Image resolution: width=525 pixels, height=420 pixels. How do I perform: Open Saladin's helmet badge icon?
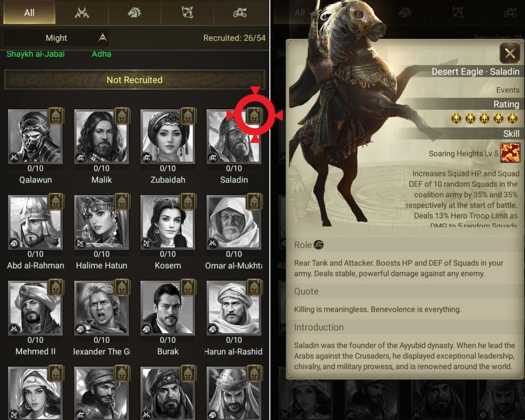(x=254, y=116)
